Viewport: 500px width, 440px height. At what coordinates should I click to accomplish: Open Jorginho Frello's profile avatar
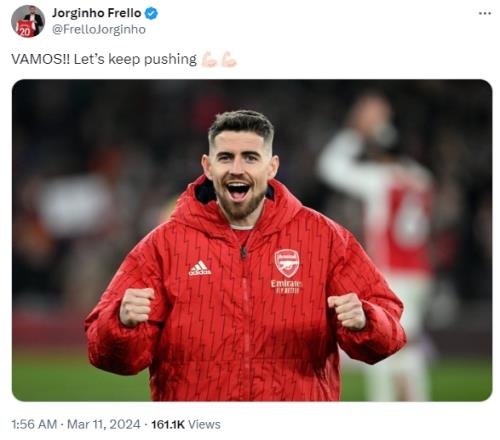coord(28,21)
